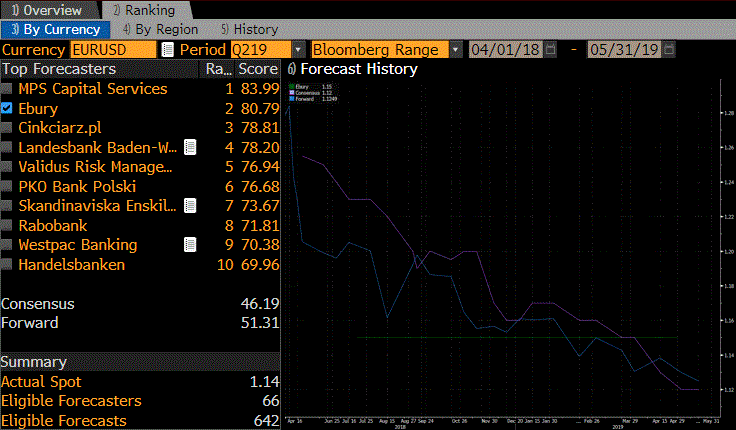Click the Cinkciarz.pl forecaster name
736x430 pixels.
coord(60,128)
